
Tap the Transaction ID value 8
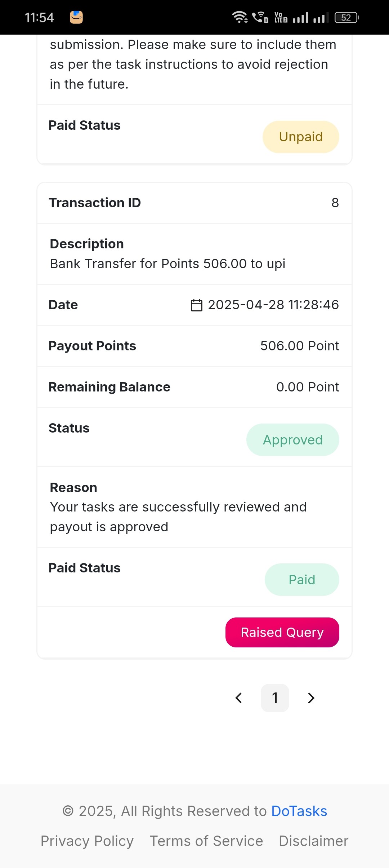pyautogui.click(x=335, y=203)
